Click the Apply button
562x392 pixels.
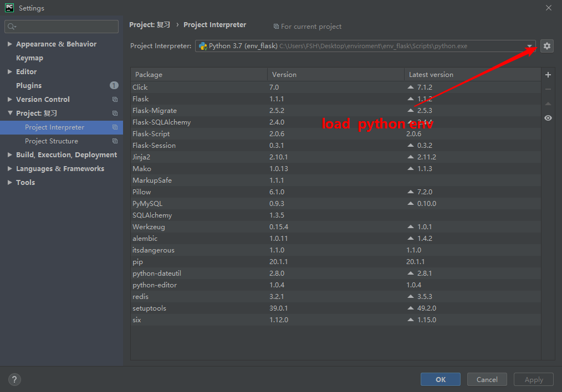tap(534, 379)
